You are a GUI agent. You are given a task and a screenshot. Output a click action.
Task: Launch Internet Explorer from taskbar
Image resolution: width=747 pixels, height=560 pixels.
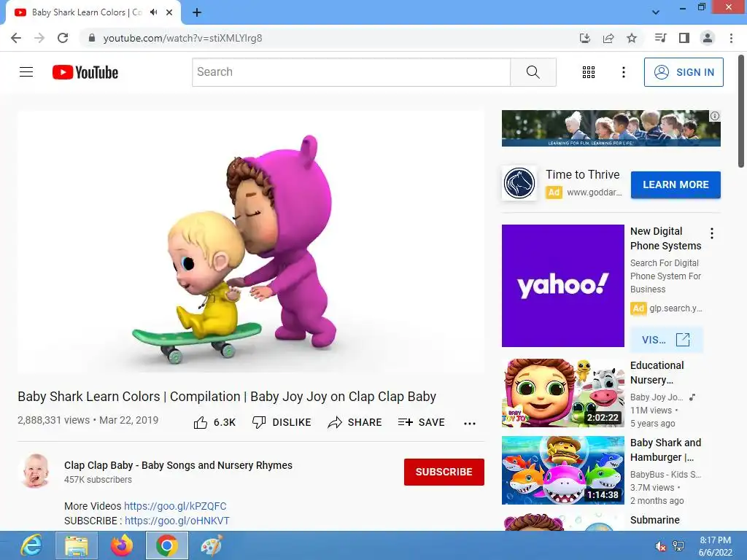pos(31,545)
